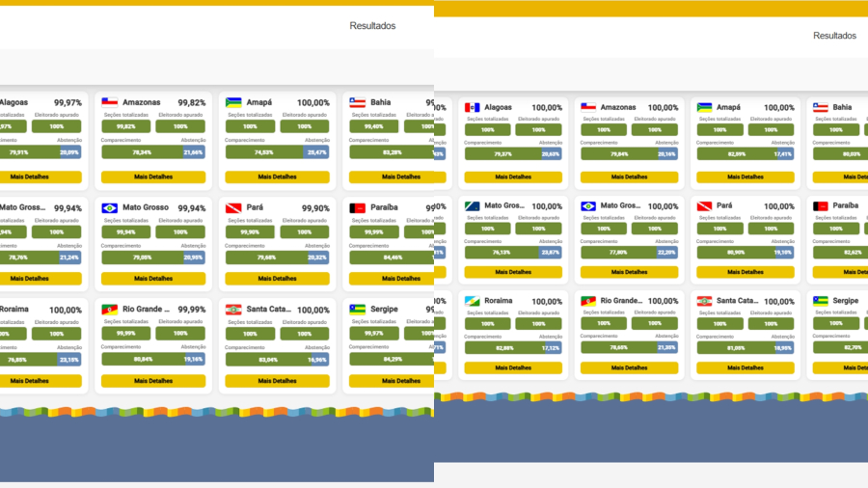The width and height of the screenshot is (868, 488).
Task: Click Santa Cata... flag on card with 81,05% attendance
Action: pos(704,301)
